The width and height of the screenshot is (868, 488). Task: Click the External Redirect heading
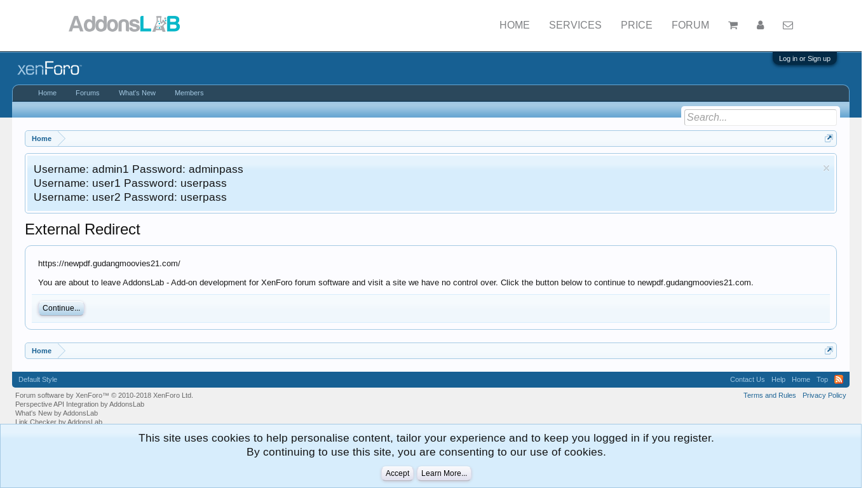tap(83, 229)
